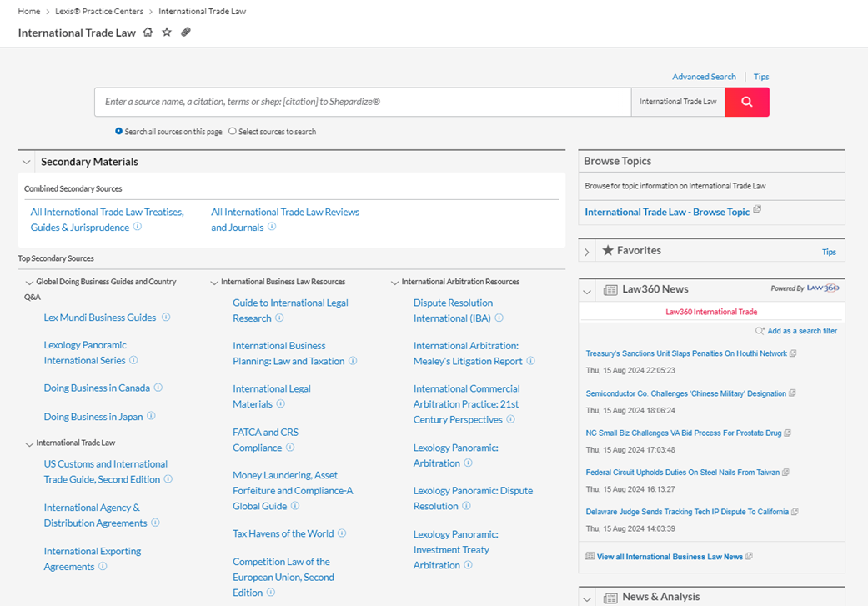
Task: Open search Tips link beside Advanced Search
Action: [x=761, y=77]
